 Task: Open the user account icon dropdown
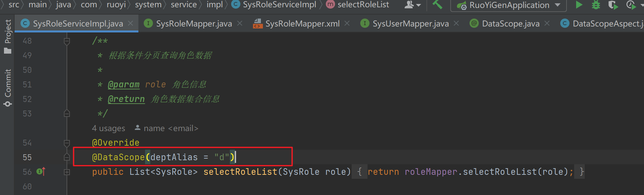click(413, 5)
